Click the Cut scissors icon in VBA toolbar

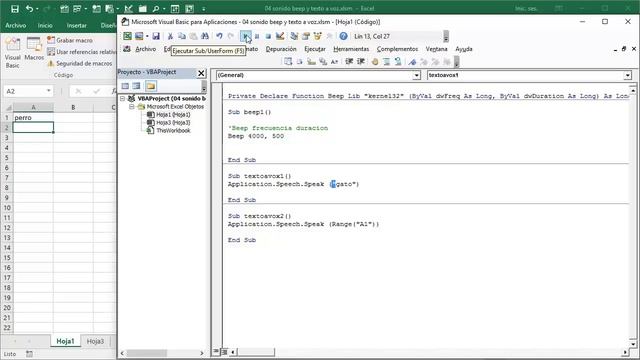[x=170, y=36]
